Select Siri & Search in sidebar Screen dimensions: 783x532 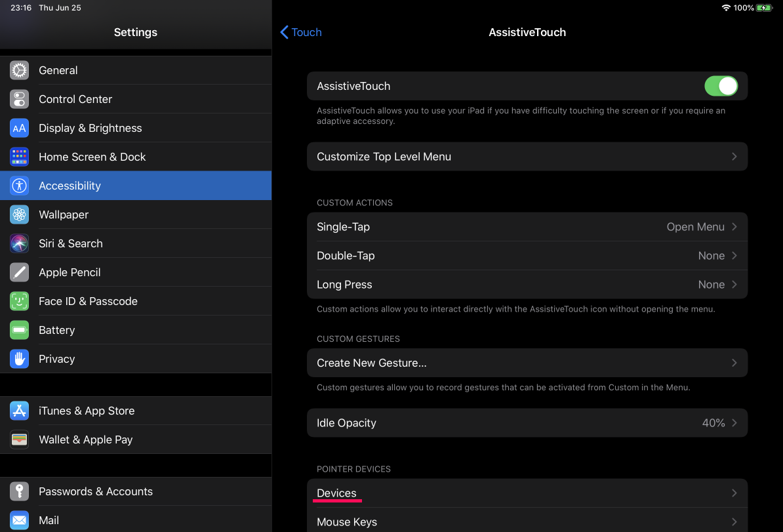(136, 244)
